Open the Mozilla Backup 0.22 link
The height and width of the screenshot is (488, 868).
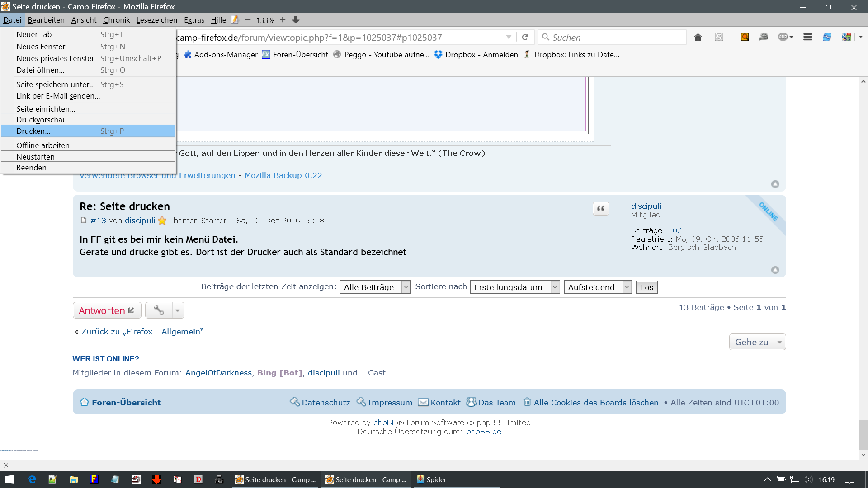click(283, 175)
